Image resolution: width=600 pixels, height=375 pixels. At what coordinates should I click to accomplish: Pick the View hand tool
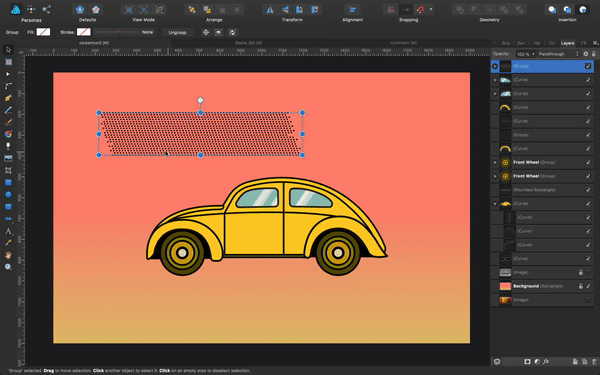coord(8,255)
